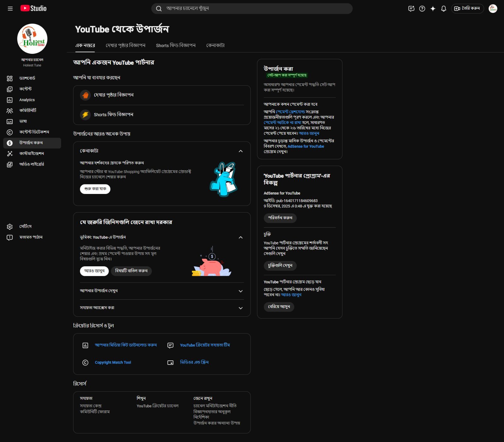Click Shorts ফিড বিজ্ঞাপন row in usage card
Screen dimensions: 504x442
click(x=162, y=115)
